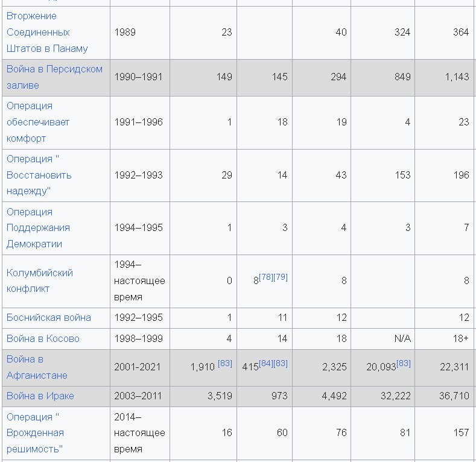
Task: Open footnote [83] beside 1,910
Action: [x=224, y=364]
